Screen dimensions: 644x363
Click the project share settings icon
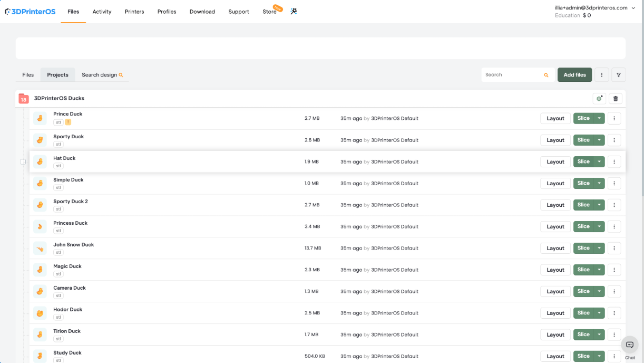(x=599, y=99)
